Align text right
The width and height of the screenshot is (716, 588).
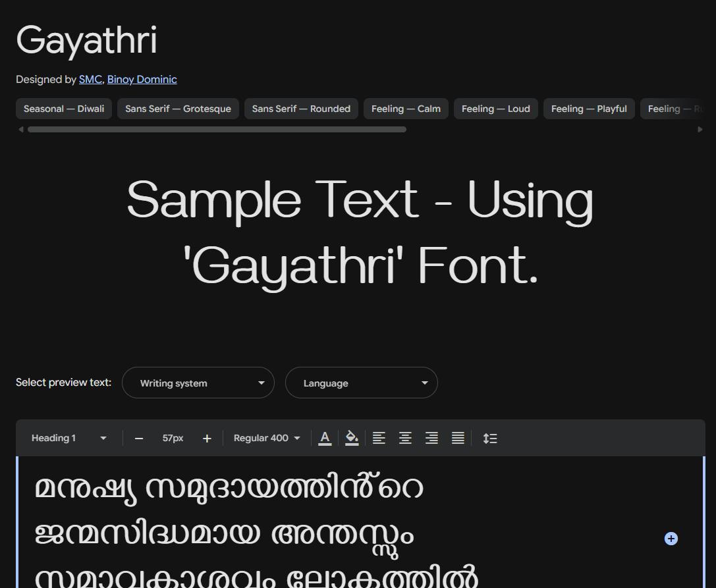point(431,439)
